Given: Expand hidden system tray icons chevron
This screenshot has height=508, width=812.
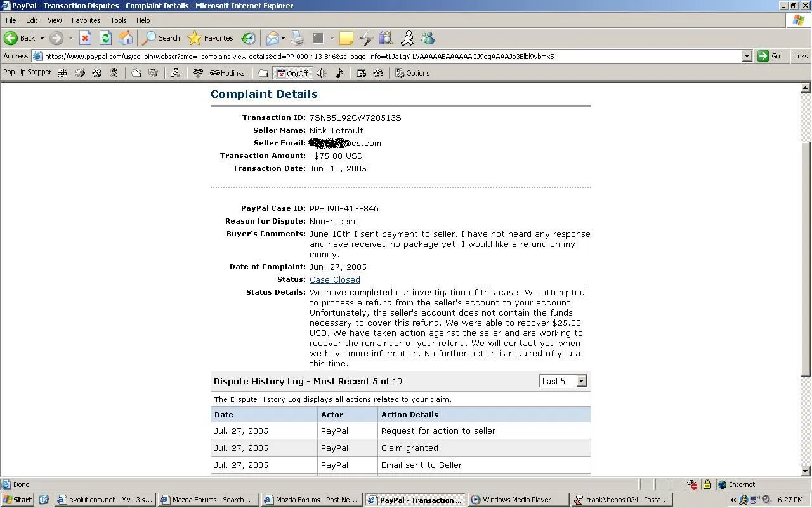Looking at the screenshot, I should 734,500.
